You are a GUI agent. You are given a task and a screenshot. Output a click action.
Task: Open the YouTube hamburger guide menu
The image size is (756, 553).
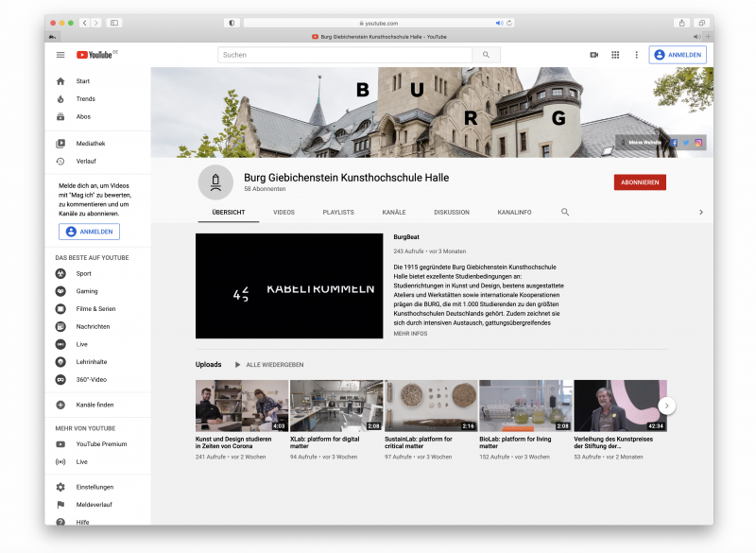click(60, 55)
